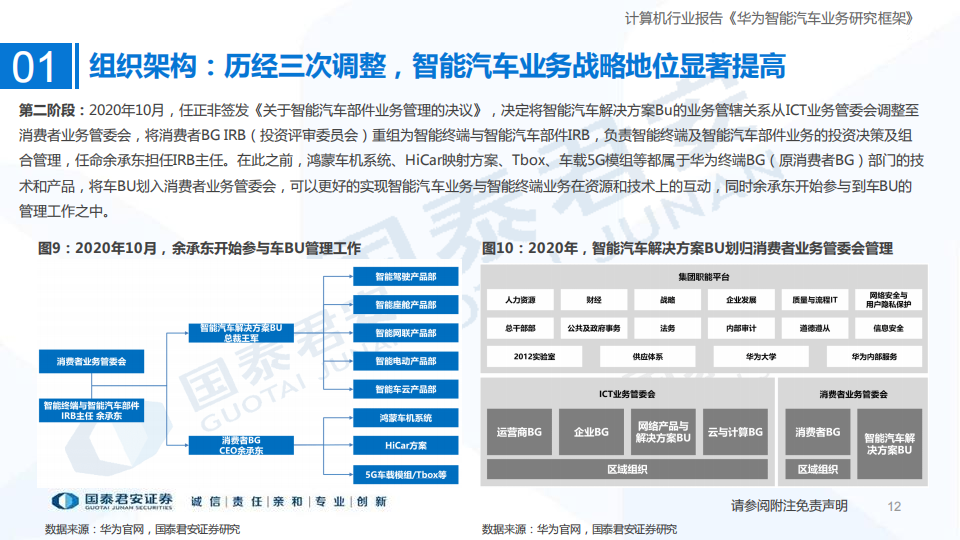960x540 pixels.
Task: Select the ICT业务管委会 heading
Action: pyautogui.click(x=627, y=394)
